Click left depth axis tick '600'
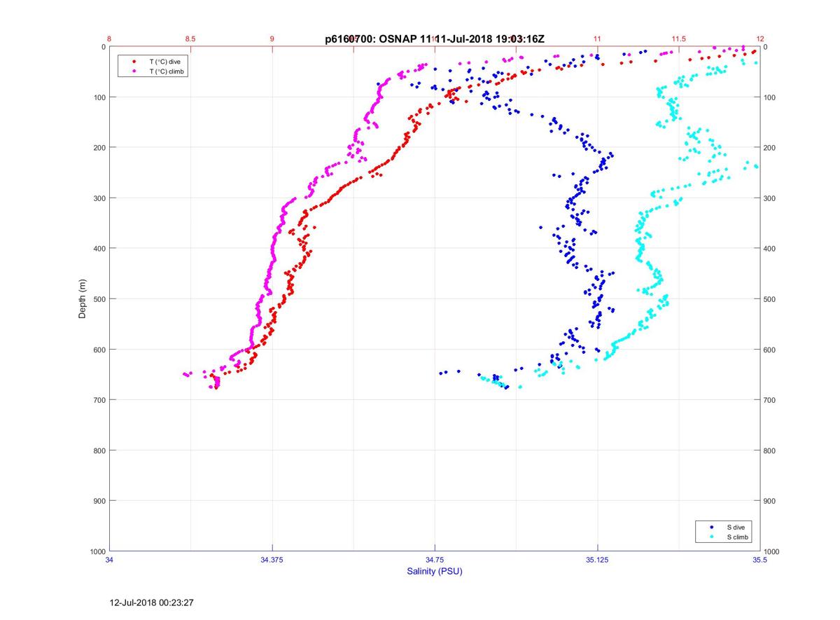The width and height of the screenshot is (840, 620). (99, 350)
